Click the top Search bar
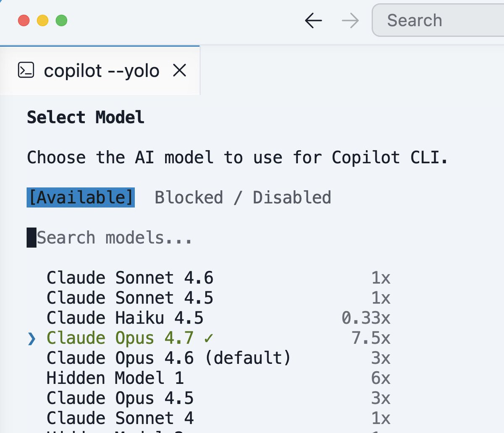 coord(438,20)
